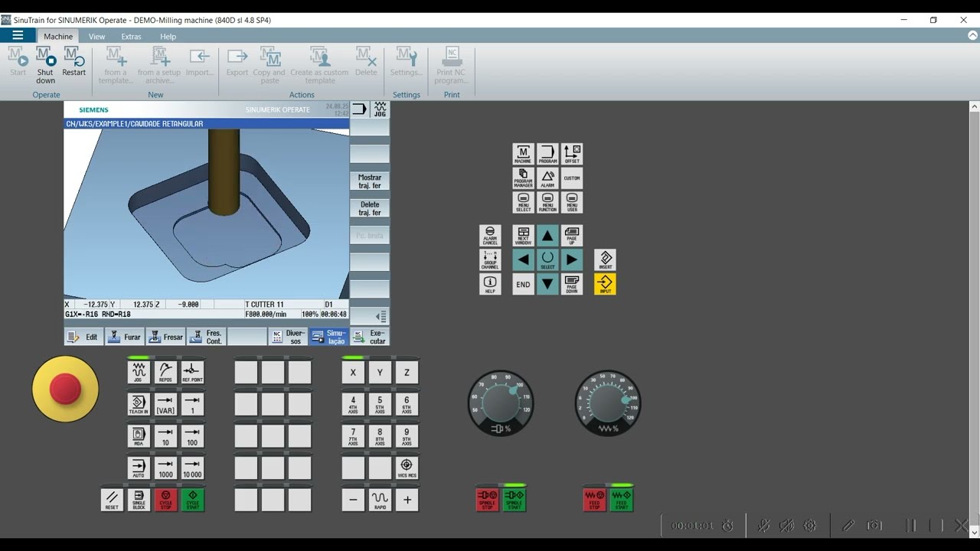Click the RAPID traverse key
980x551 pixels.
coord(380,500)
